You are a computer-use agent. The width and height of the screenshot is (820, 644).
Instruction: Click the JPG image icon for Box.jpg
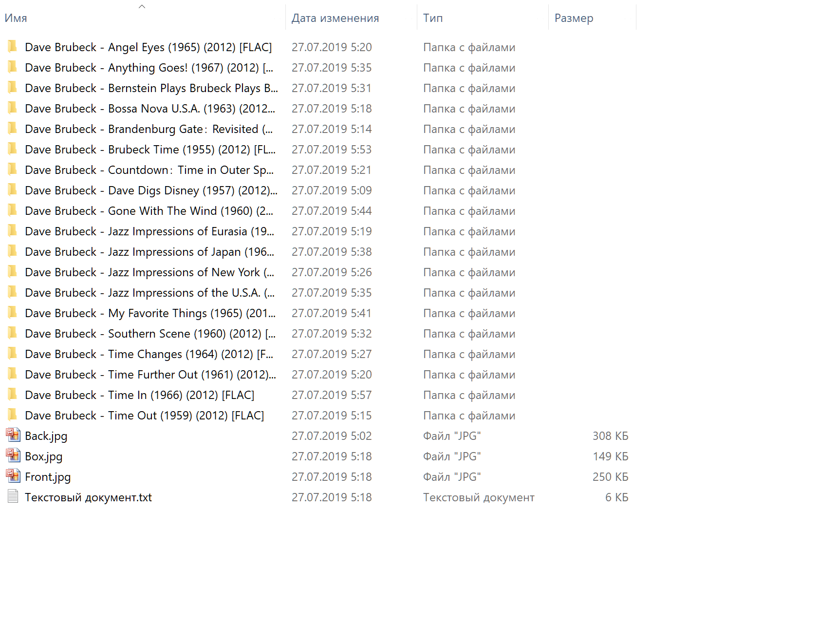[x=13, y=455]
